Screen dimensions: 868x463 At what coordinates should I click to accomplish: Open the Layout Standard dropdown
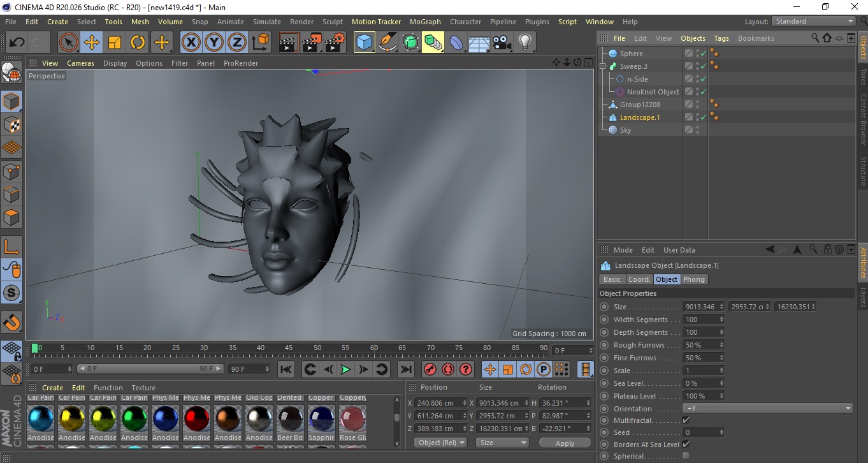(814, 21)
